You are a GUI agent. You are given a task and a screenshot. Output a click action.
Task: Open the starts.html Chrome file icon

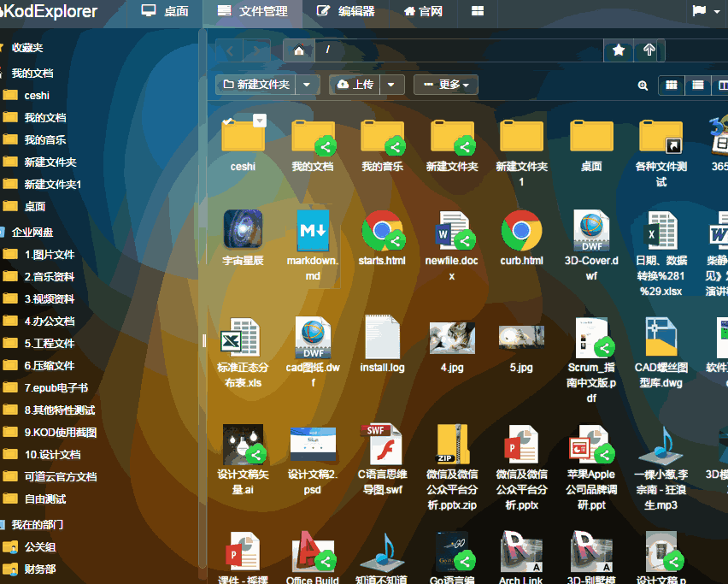[382, 230]
